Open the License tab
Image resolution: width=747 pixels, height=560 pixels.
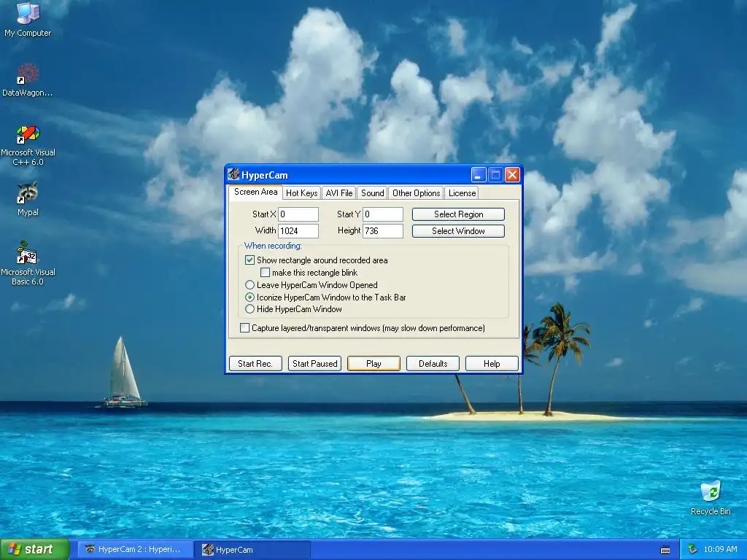pyautogui.click(x=462, y=192)
